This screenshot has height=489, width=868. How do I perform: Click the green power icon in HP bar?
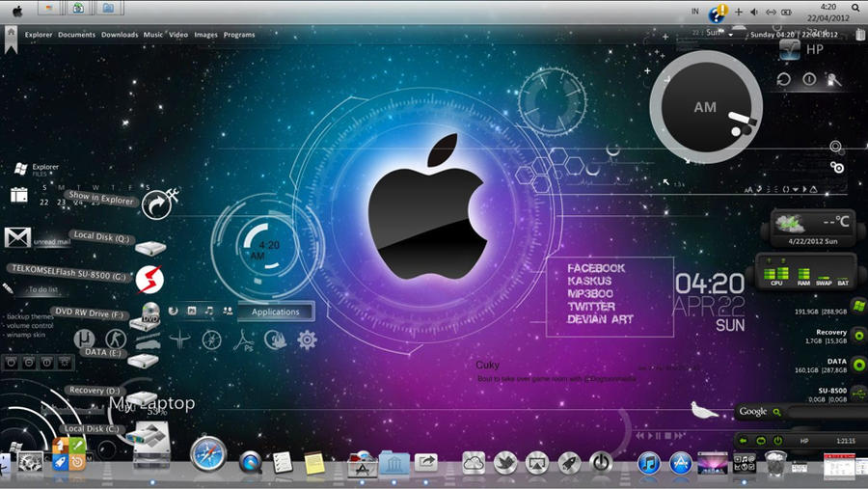click(x=777, y=441)
